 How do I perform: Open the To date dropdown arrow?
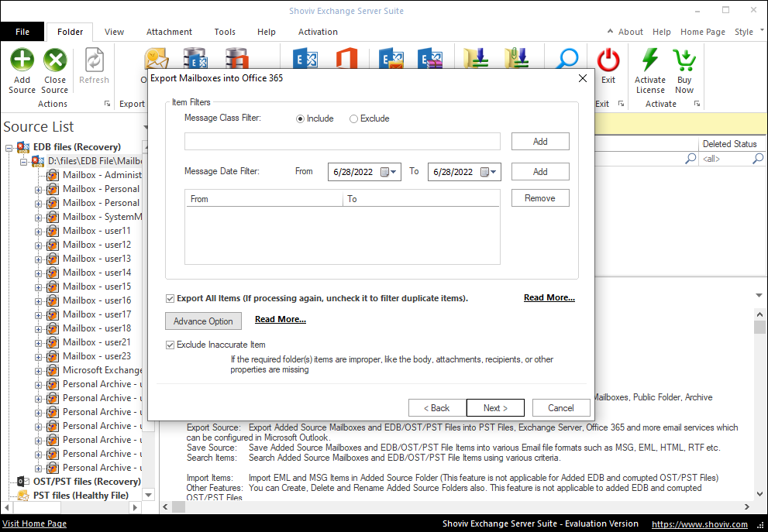[x=494, y=172]
